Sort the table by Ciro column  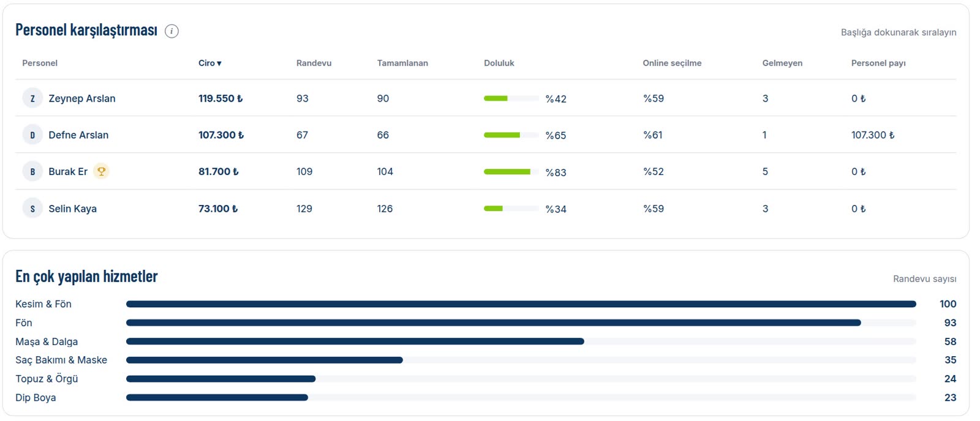click(210, 63)
